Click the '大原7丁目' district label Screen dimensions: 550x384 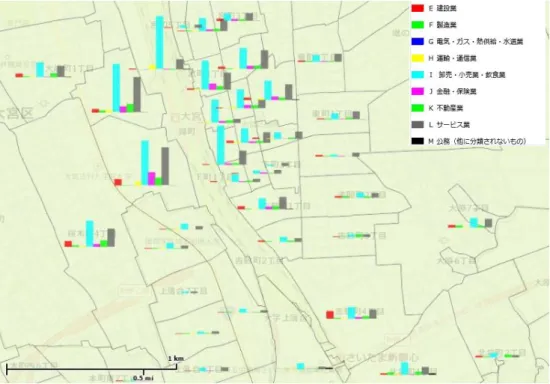click(x=468, y=208)
